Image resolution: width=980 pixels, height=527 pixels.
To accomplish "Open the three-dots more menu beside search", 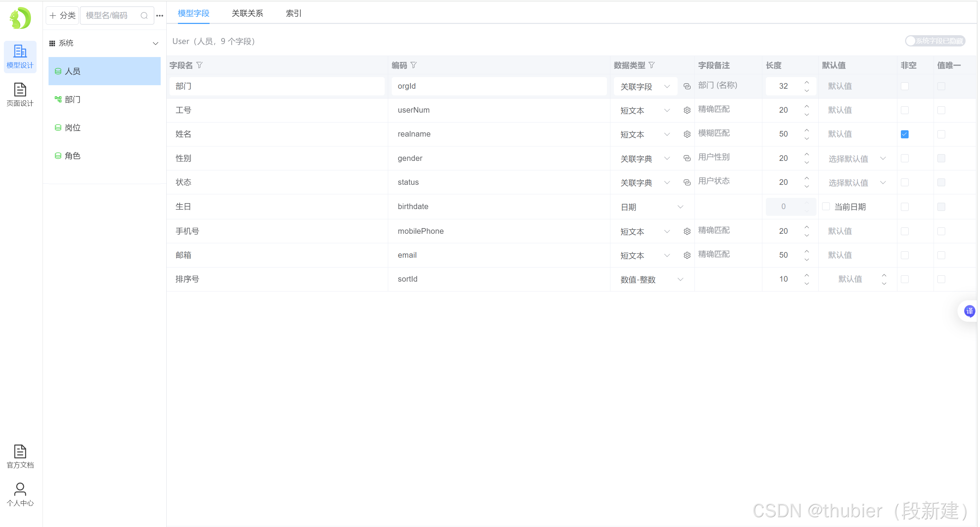I will (x=160, y=15).
